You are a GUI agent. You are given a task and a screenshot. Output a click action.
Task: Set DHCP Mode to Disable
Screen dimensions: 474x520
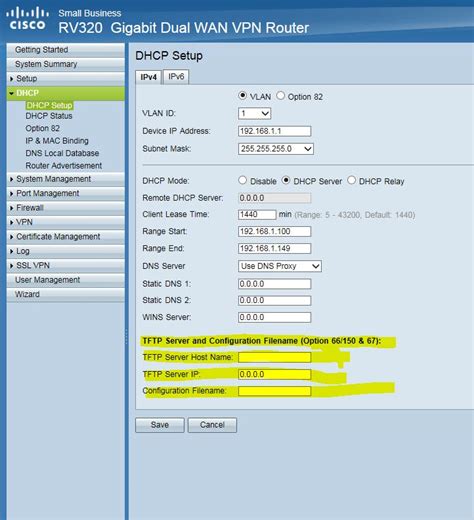point(243,180)
